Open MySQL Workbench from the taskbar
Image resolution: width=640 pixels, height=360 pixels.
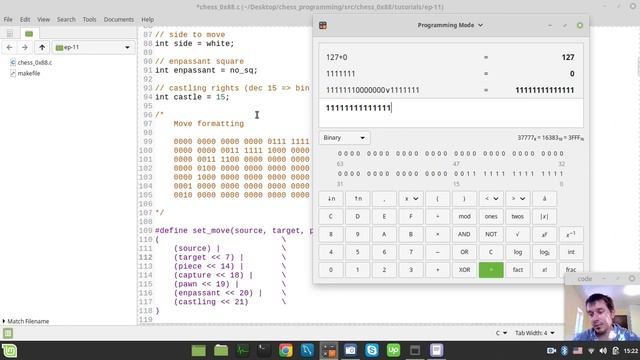(x=307, y=350)
